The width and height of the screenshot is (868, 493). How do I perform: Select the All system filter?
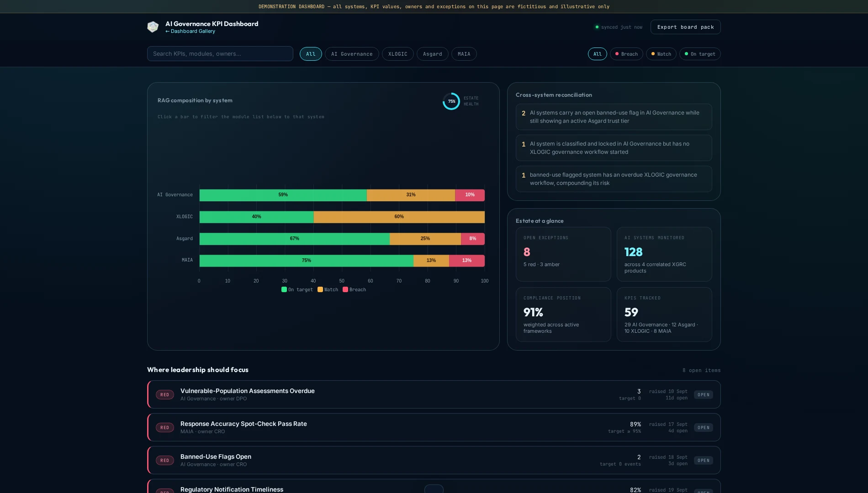click(311, 54)
